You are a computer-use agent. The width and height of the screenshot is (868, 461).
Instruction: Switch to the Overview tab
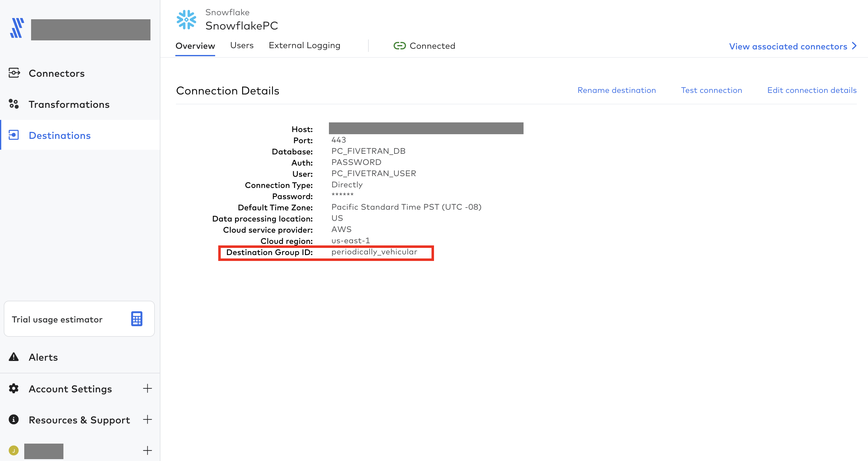point(195,46)
